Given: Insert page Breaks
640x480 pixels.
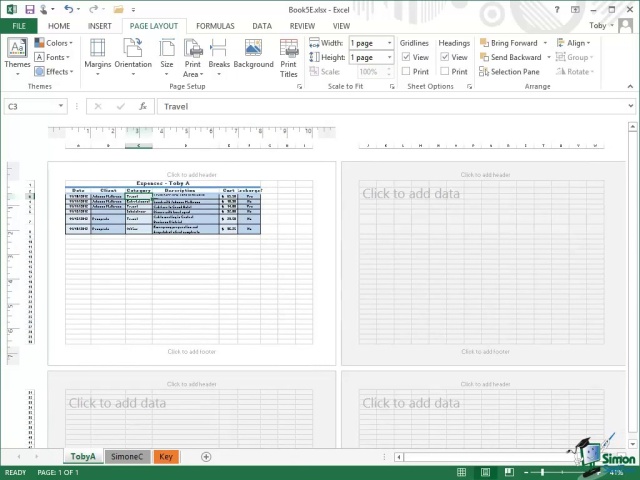Looking at the screenshot, I should (219, 57).
